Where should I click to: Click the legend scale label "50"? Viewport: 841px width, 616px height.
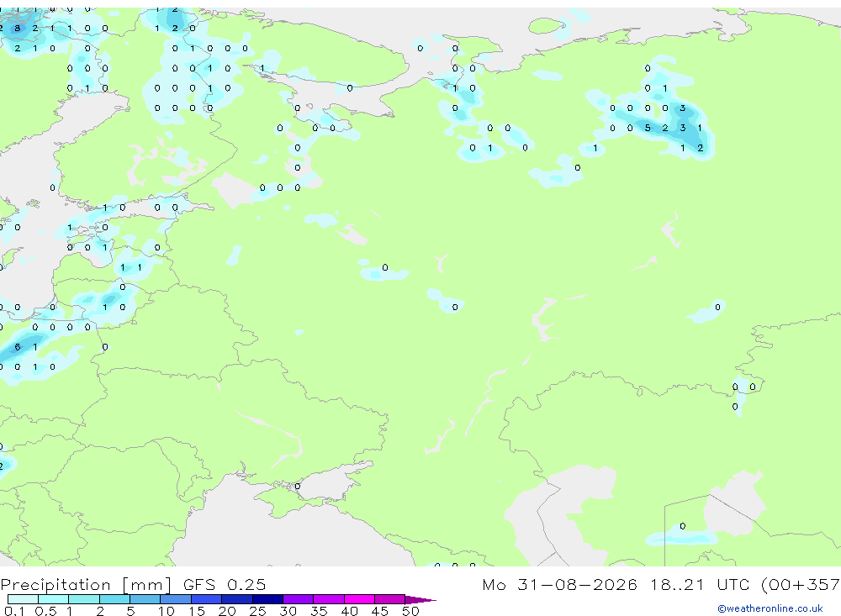click(x=410, y=611)
